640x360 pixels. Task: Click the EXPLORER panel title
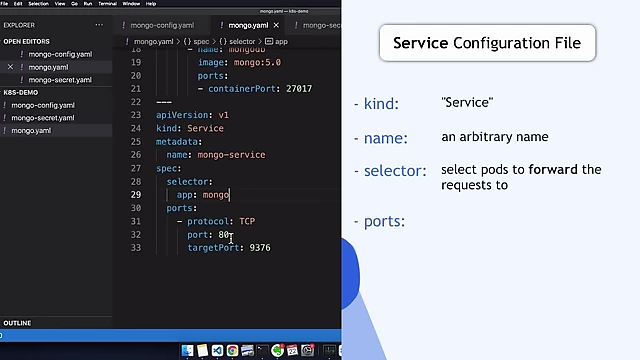(19, 25)
